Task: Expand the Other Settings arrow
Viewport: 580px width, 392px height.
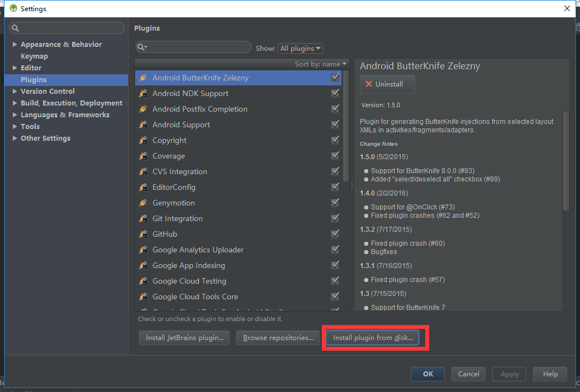Action: (x=15, y=138)
